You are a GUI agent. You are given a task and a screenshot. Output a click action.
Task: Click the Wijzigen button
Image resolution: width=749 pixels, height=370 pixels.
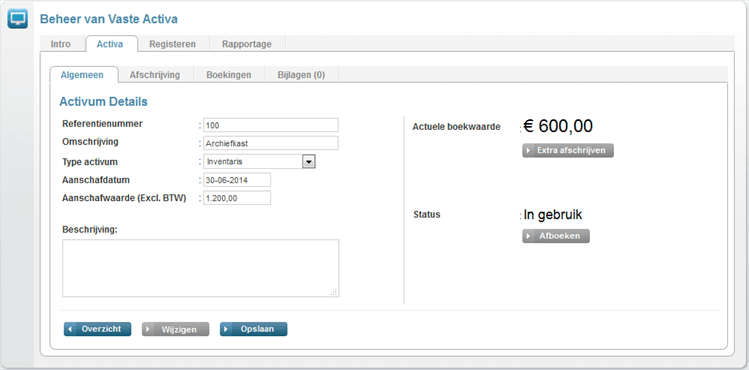pyautogui.click(x=175, y=329)
